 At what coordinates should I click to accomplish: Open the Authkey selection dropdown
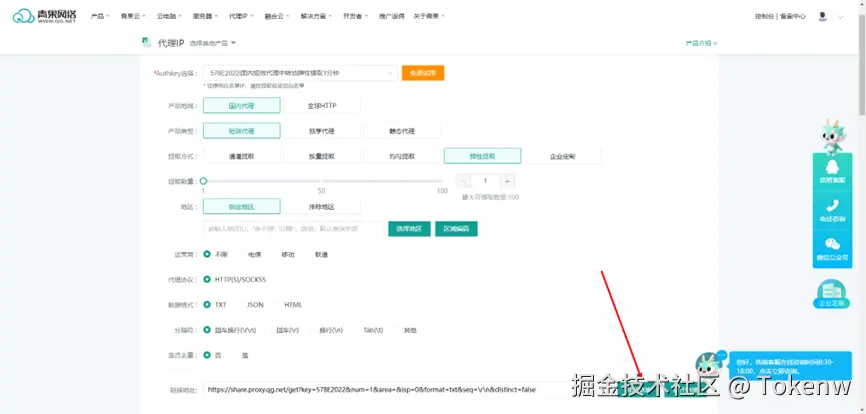[x=300, y=73]
